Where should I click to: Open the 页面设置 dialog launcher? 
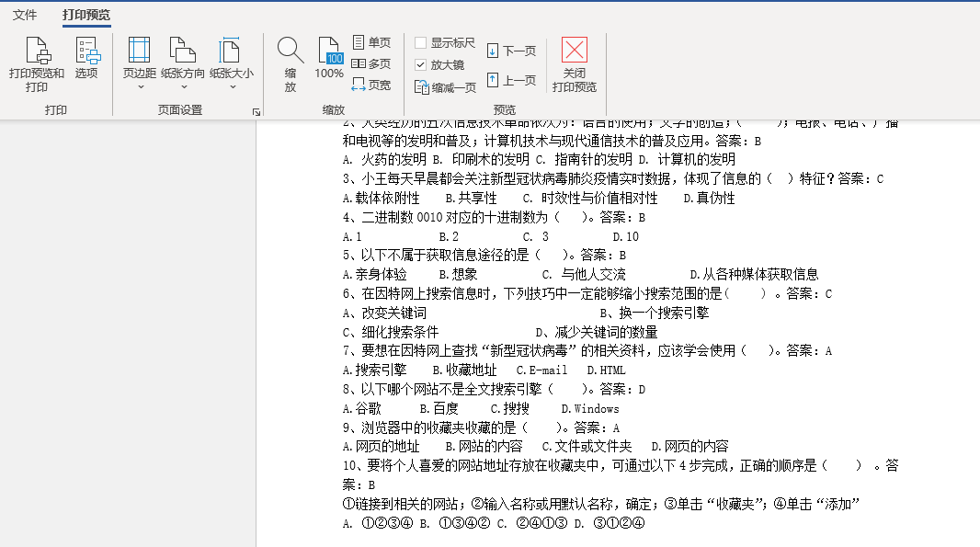pyautogui.click(x=256, y=109)
